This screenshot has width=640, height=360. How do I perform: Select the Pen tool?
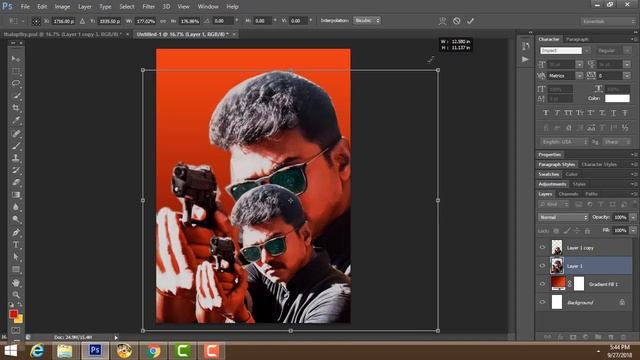16,233
